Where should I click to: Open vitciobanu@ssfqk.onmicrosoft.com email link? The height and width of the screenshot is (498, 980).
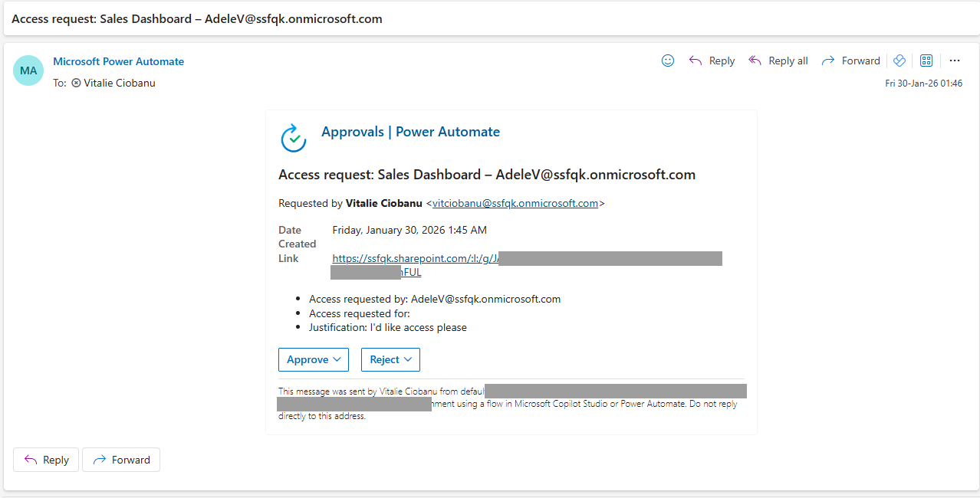[515, 203]
